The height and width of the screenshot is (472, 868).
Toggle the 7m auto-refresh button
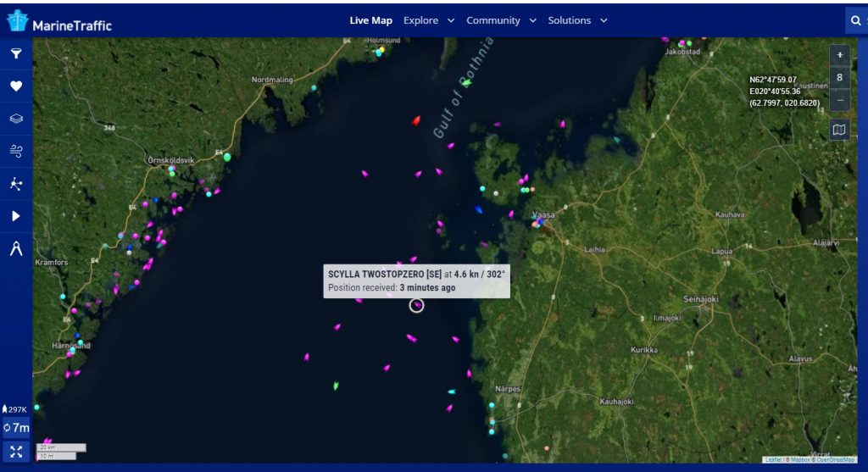[x=16, y=428]
